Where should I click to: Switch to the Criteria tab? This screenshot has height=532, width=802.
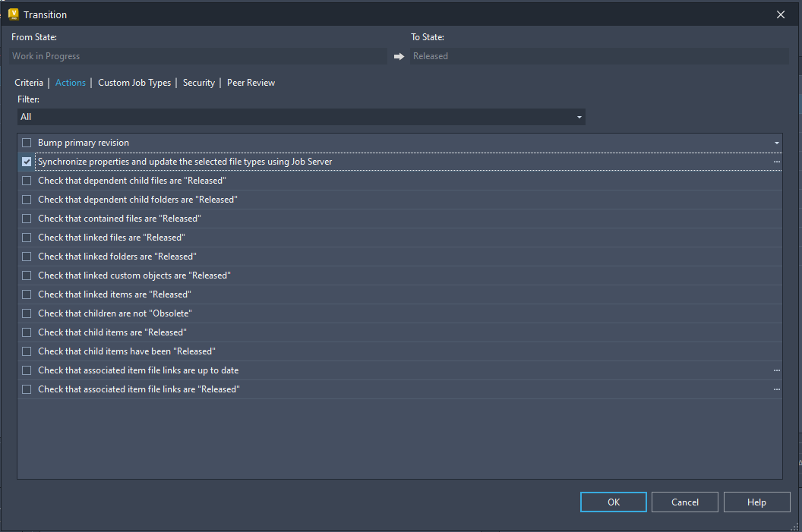pos(29,82)
